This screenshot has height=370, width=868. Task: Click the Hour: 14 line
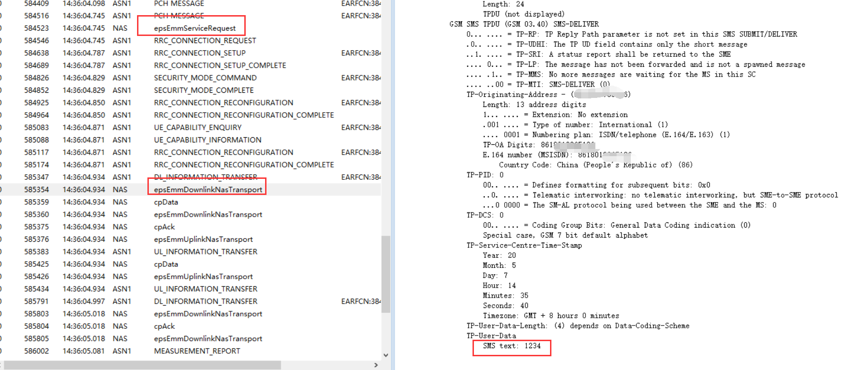(499, 285)
